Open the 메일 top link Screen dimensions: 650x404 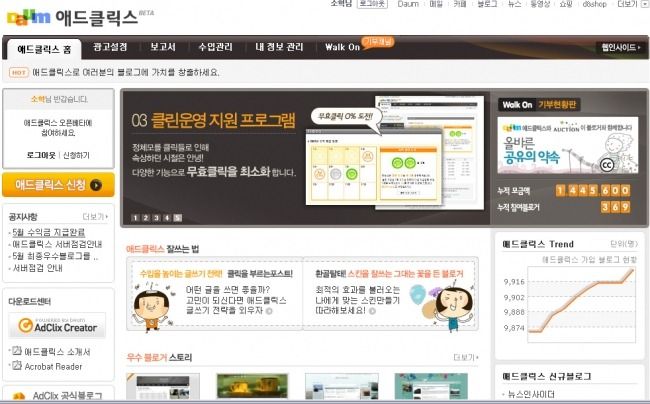[436, 4]
